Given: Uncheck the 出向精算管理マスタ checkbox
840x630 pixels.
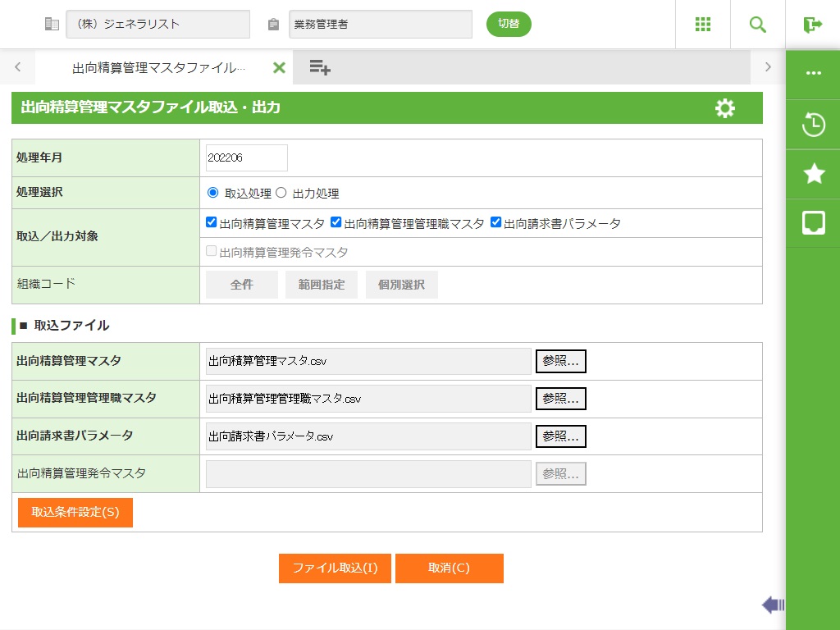Looking at the screenshot, I should pyautogui.click(x=212, y=222).
